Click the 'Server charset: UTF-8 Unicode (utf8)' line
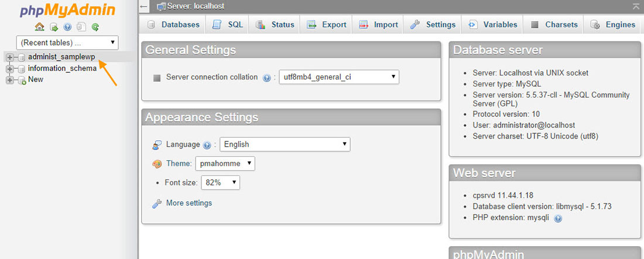The image size is (644, 259). tap(536, 136)
